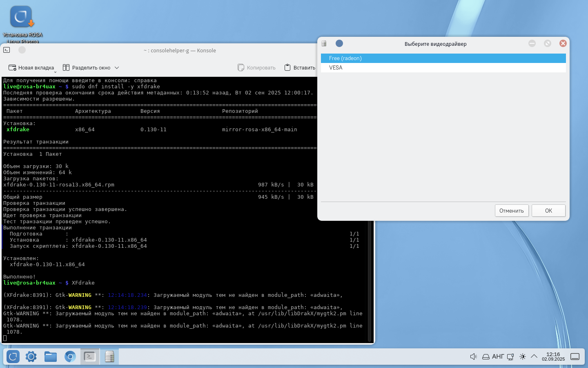Close the Выберите видеодрайвер dialog
This screenshot has width=588, height=368.
pyautogui.click(x=563, y=43)
